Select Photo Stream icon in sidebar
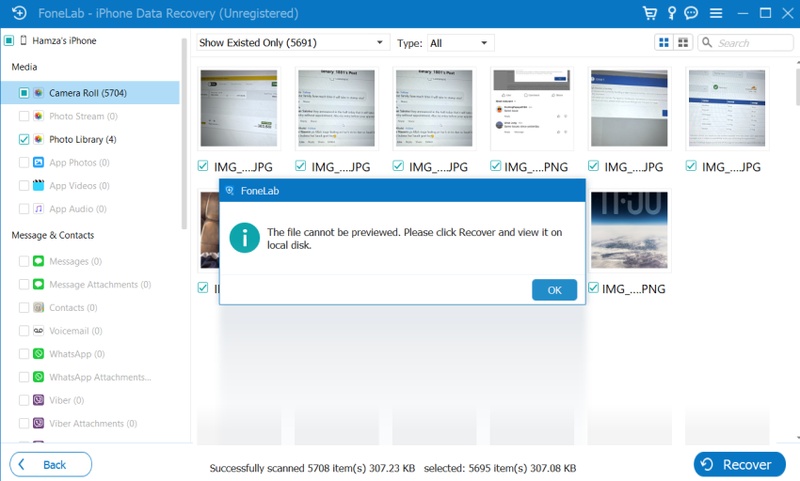Image resolution: width=800 pixels, height=481 pixels. point(38,116)
